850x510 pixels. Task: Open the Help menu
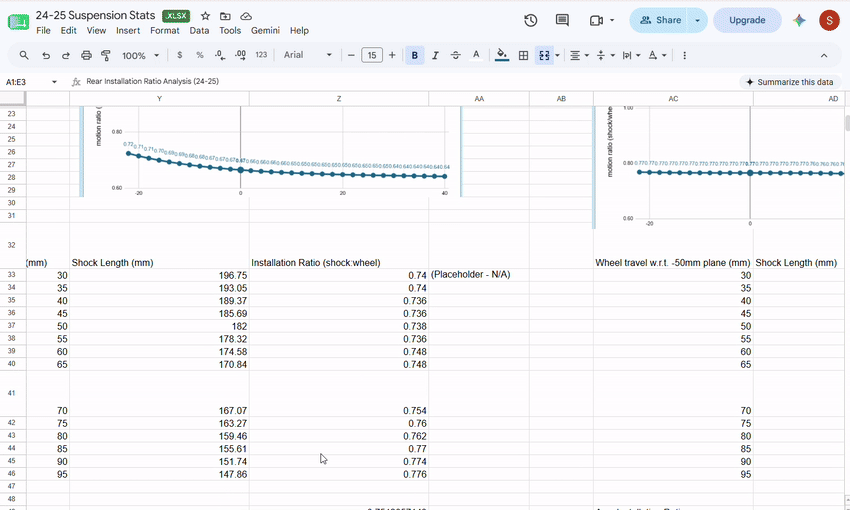[x=299, y=31]
